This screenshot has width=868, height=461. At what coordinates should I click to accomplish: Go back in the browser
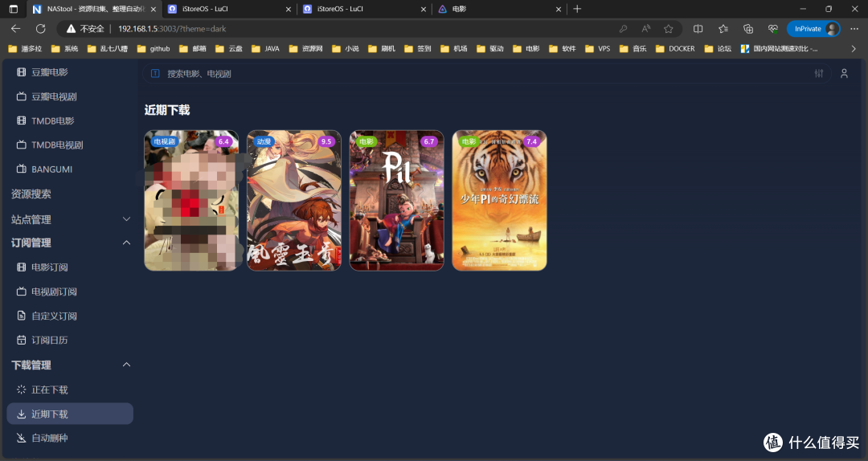coord(15,29)
